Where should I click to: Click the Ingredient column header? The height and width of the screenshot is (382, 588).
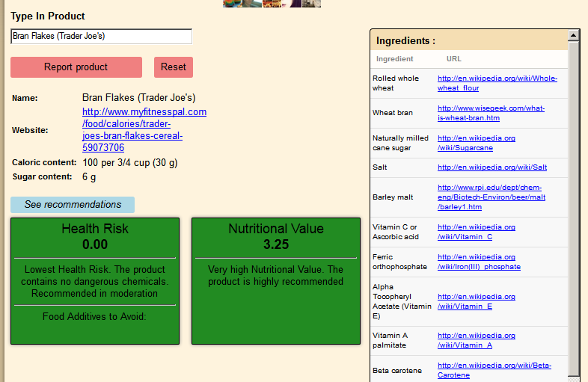(x=394, y=59)
